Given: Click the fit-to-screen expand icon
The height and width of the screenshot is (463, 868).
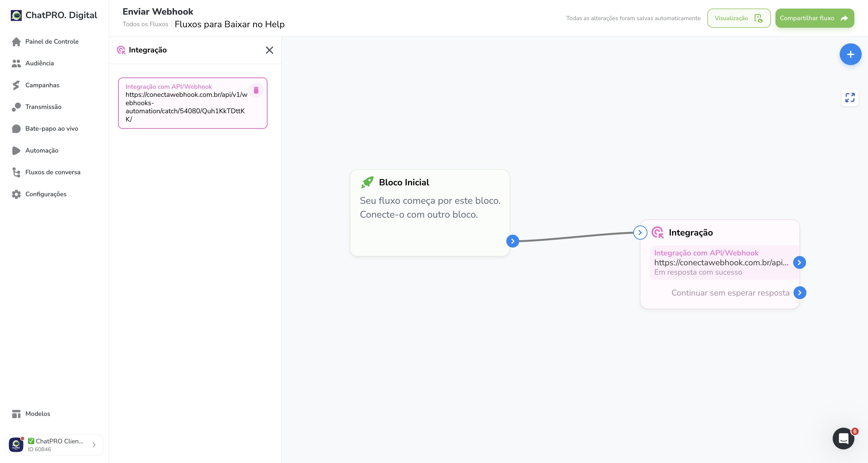Looking at the screenshot, I should tap(850, 97).
